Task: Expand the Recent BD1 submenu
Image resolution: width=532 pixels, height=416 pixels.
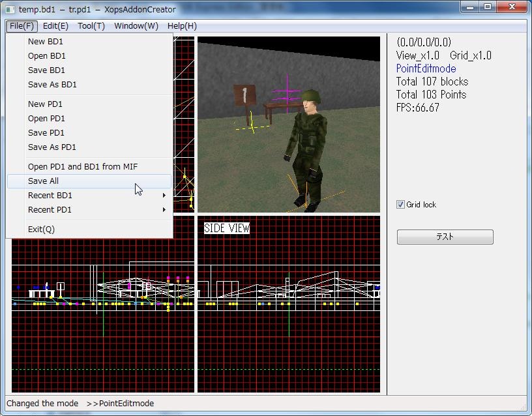Action: point(89,196)
